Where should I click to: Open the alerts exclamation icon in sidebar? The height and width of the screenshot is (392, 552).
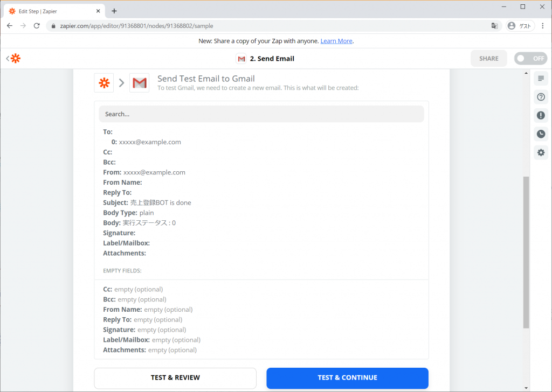point(541,115)
